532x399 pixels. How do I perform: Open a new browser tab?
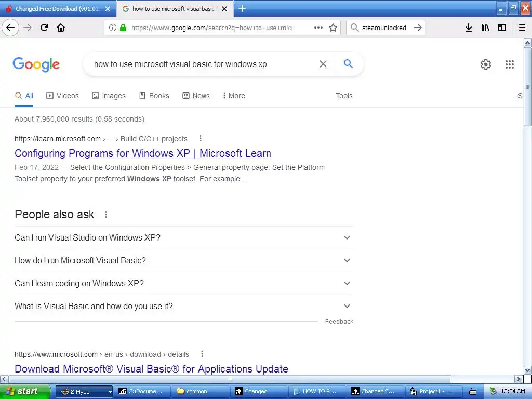click(x=242, y=8)
